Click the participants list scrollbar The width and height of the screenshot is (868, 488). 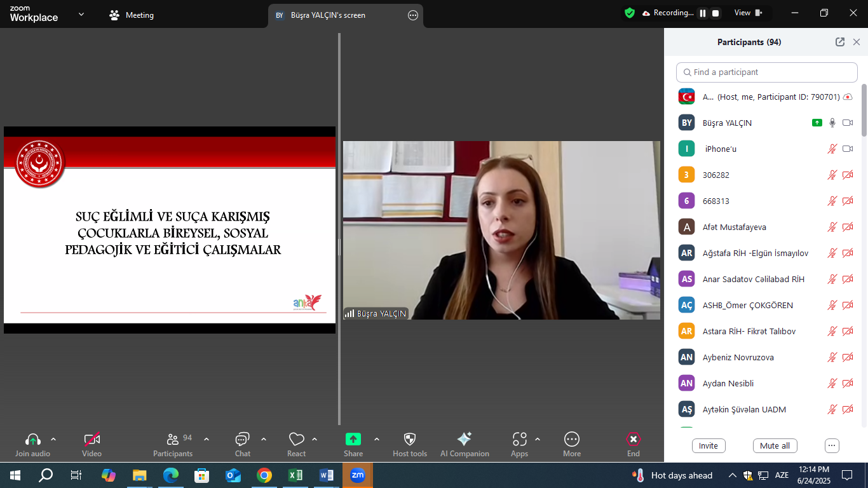(x=864, y=109)
